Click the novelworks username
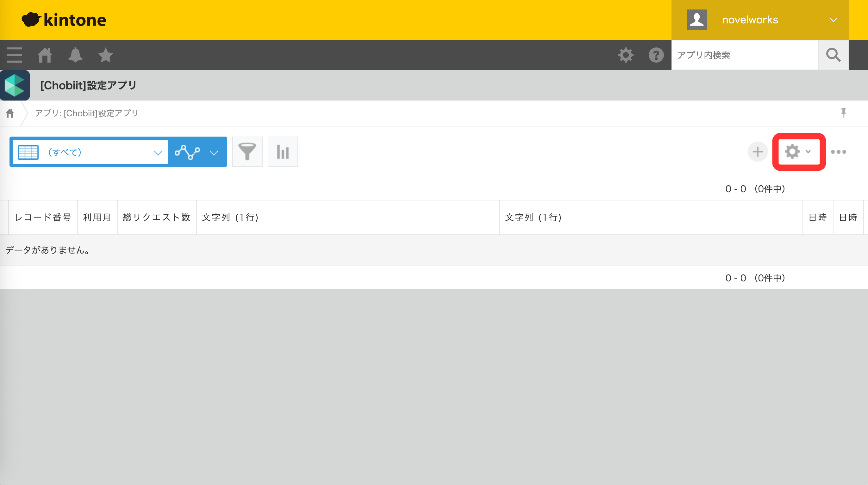Image resolution: width=868 pixels, height=485 pixels. point(750,20)
